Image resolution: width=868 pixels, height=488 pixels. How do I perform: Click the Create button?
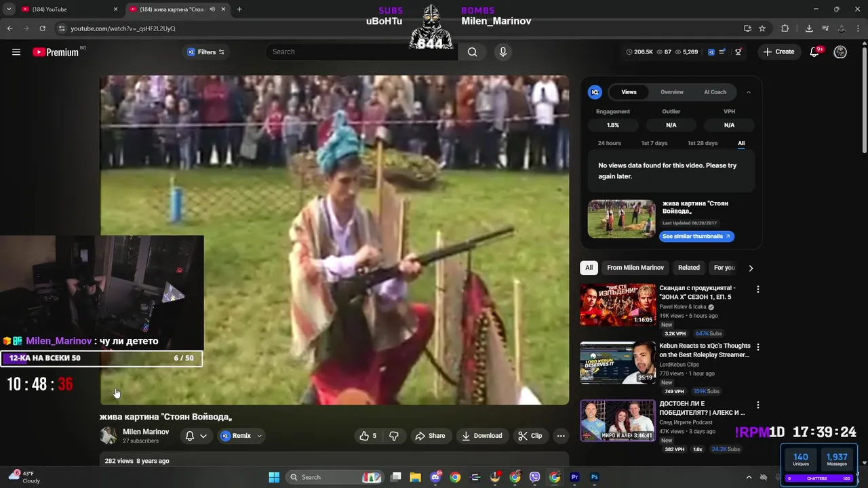[x=778, y=52]
